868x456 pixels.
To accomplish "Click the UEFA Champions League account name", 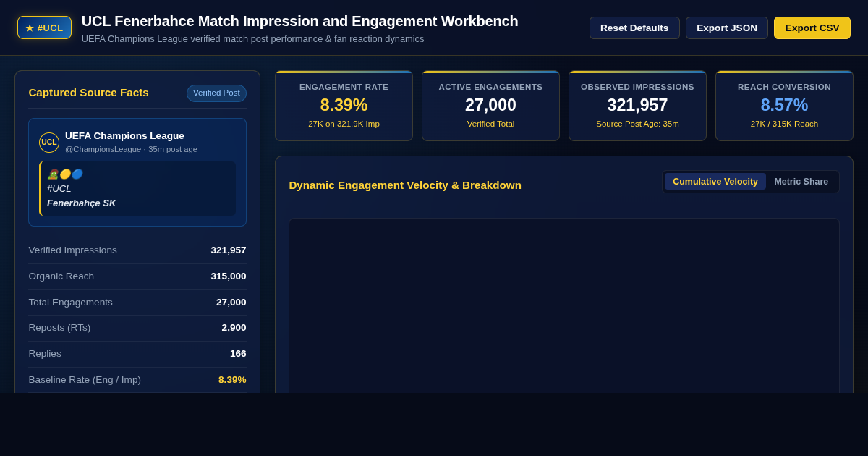I will 124,135.
